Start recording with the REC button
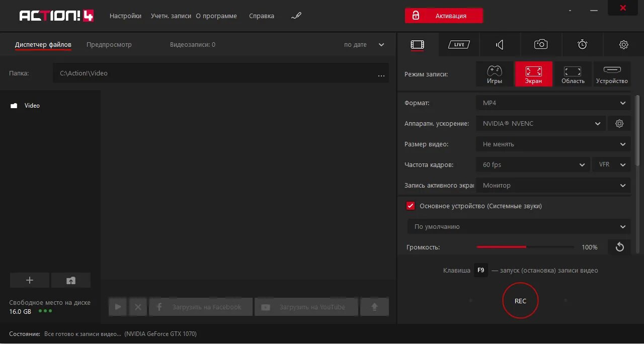644x344 pixels. (520, 301)
